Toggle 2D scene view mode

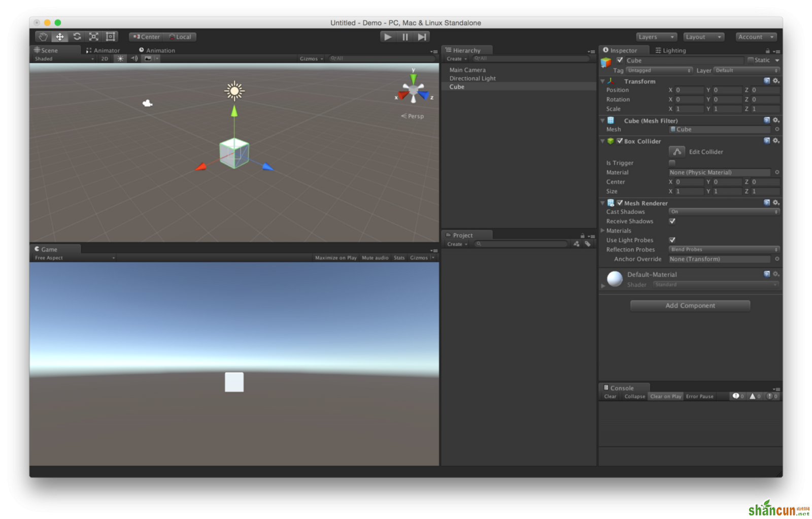(x=105, y=58)
